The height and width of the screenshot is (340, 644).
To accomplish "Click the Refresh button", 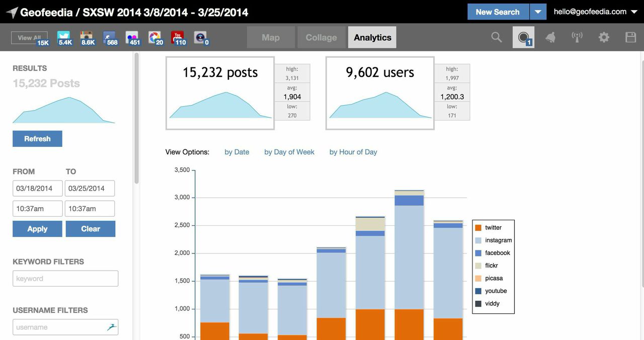I will tap(37, 139).
